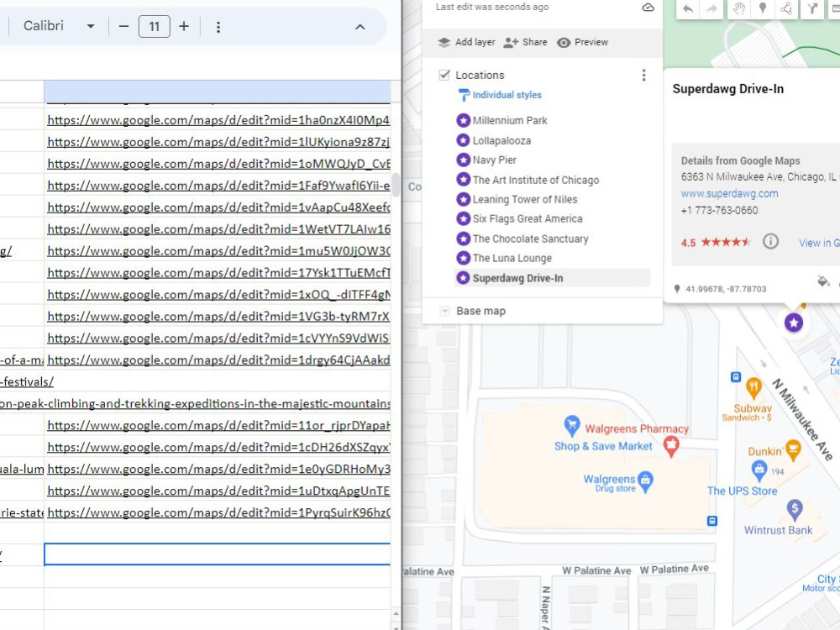Click the Dunkin' cafe pin
This screenshot has height=630, width=840.
794,450
